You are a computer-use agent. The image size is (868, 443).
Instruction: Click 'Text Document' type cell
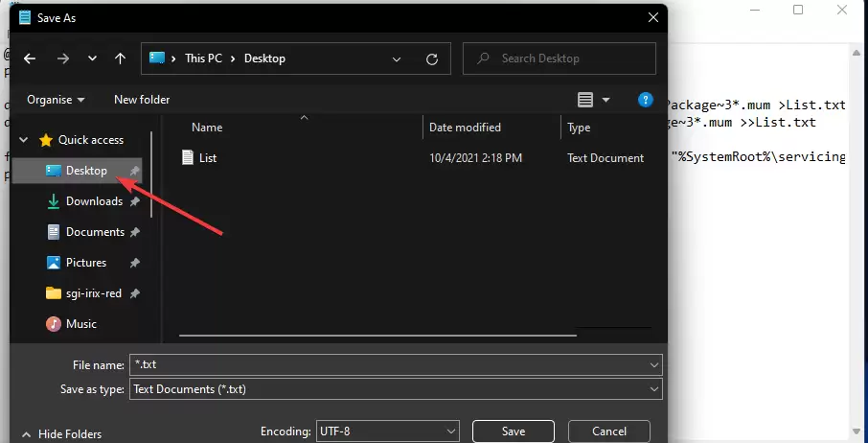[x=605, y=158]
